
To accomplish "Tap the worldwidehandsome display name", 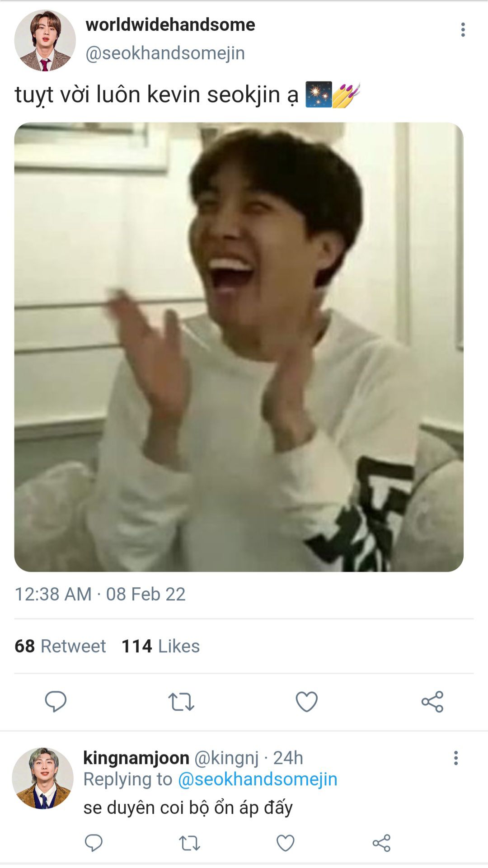I will [x=170, y=24].
